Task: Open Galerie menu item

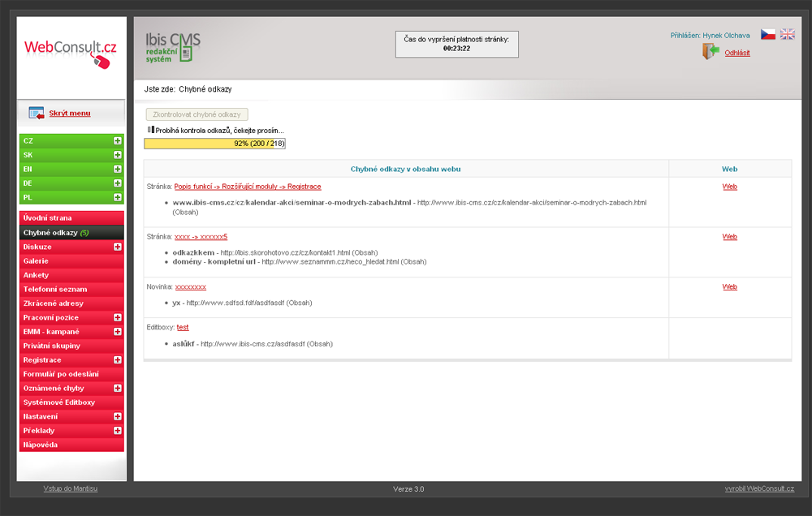Action: pyautogui.click(x=71, y=261)
